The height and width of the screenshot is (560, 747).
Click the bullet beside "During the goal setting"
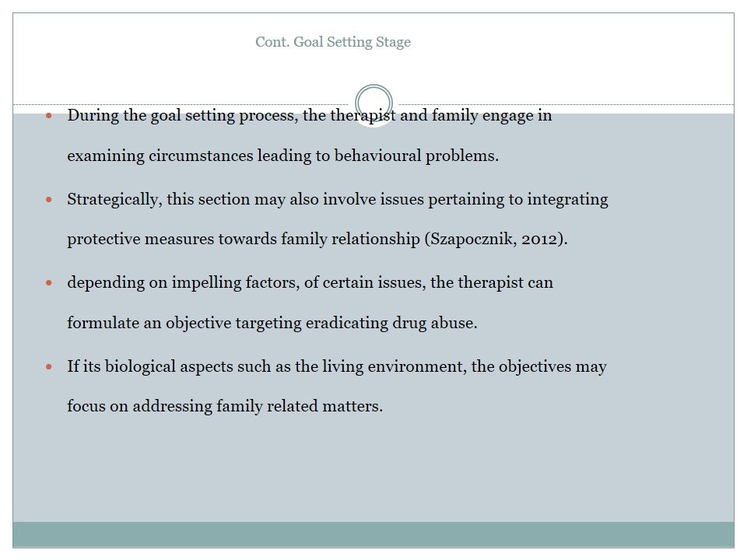coord(49,115)
